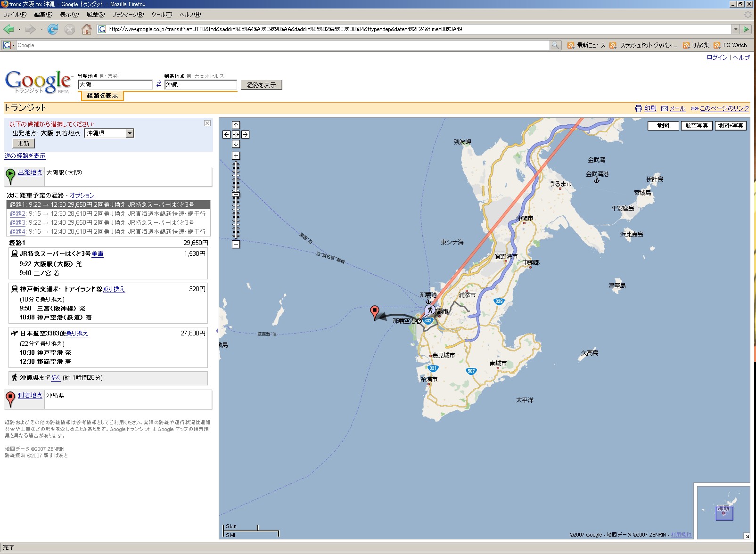Click the green departure pin icon
The height and width of the screenshot is (554, 756).
pos(10,176)
